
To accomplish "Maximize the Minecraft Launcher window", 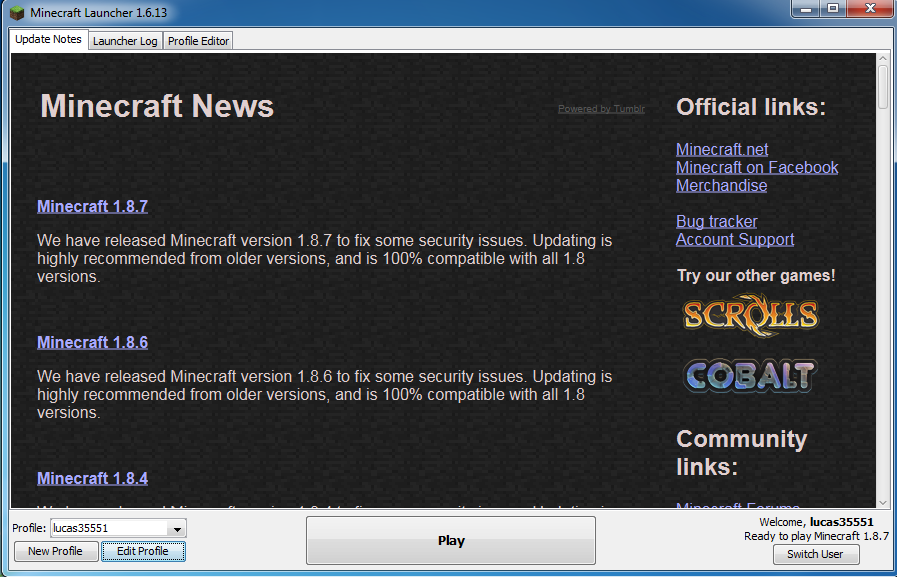I will pyautogui.click(x=834, y=9).
